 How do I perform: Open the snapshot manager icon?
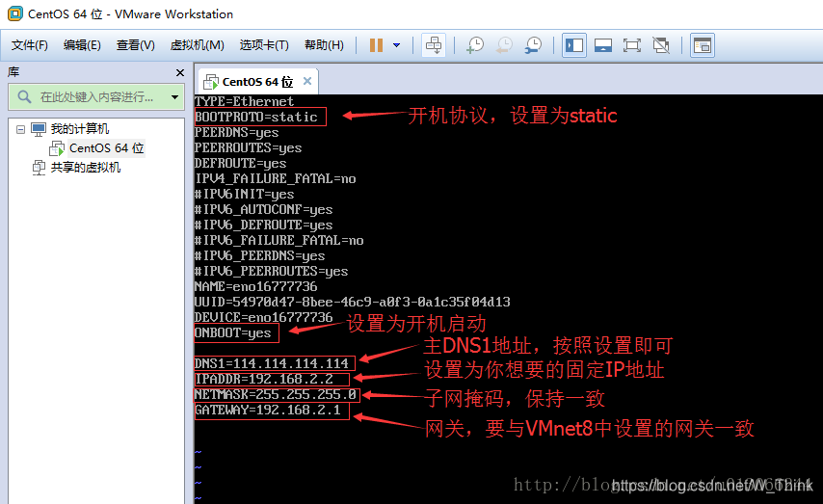[533, 45]
